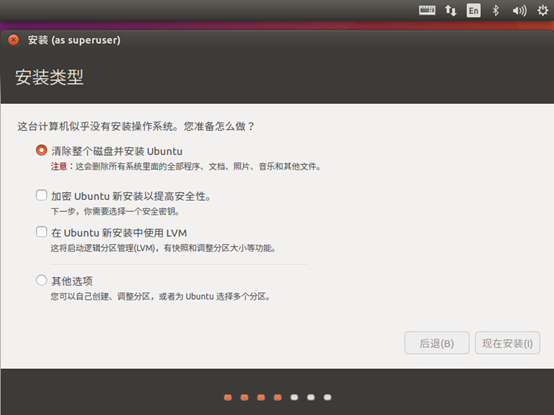Click the 现在安装(I) button
The height and width of the screenshot is (415, 554).
pos(507,343)
